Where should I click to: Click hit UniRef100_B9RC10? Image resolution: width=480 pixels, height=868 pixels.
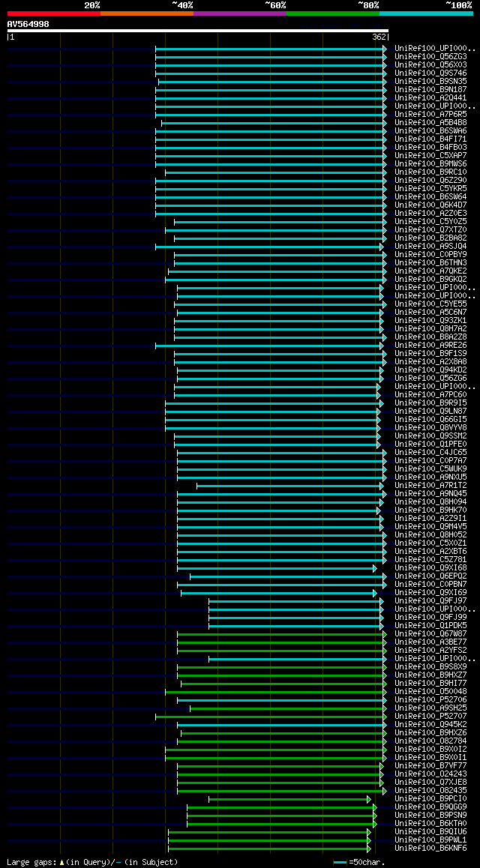tap(430, 172)
